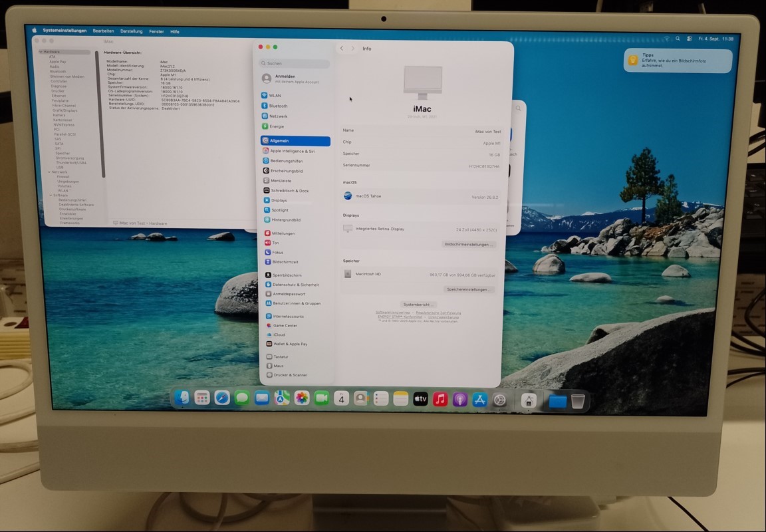Screen dimensions: 766x532
Task: Click the Spotlight search icon in menu bar
Action: 678,39
